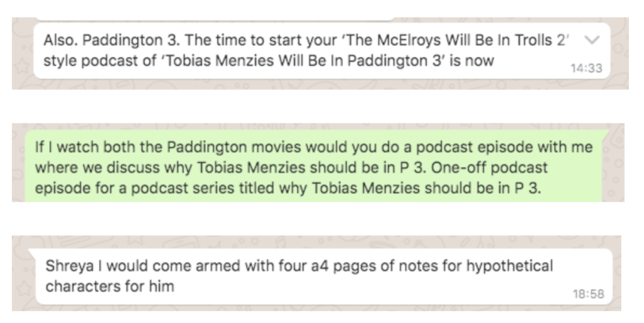The width and height of the screenshot is (644, 323).
Task: Select the green outgoing message bubble
Action: tap(315, 166)
